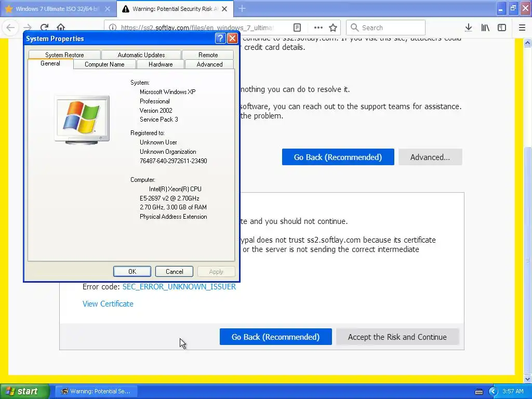532x399 pixels.
Task: Open the Automatic Updates tab
Action: click(141, 55)
